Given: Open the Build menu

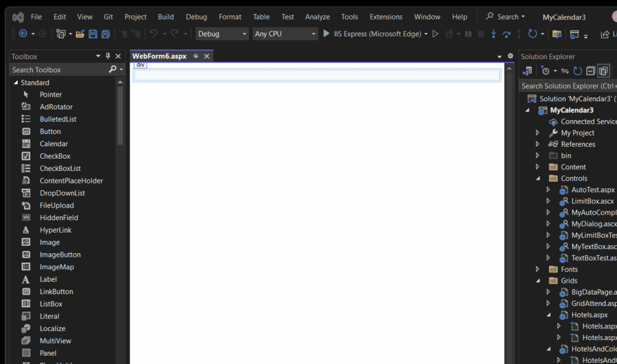Looking at the screenshot, I should [x=165, y=17].
